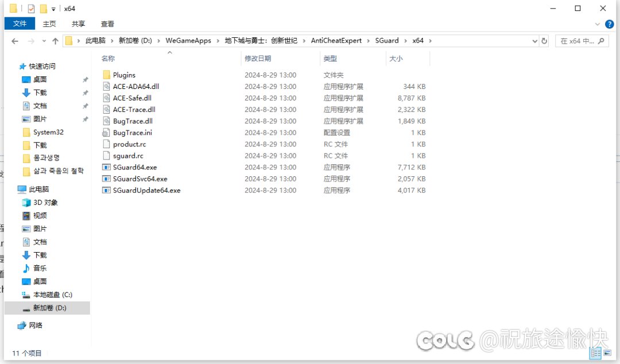
Task: Go back with the Back arrow
Action: point(15,41)
